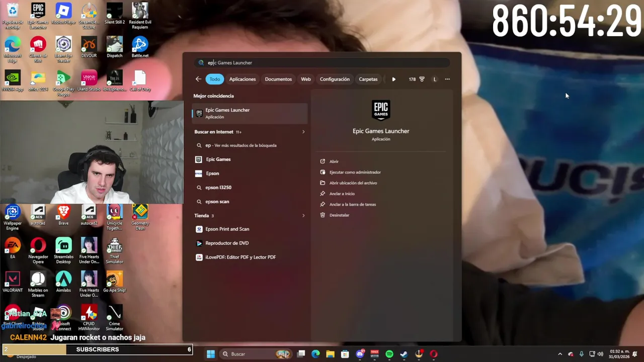Open File Explorer from the taskbar
This screenshot has height=362, width=644.
click(330, 354)
